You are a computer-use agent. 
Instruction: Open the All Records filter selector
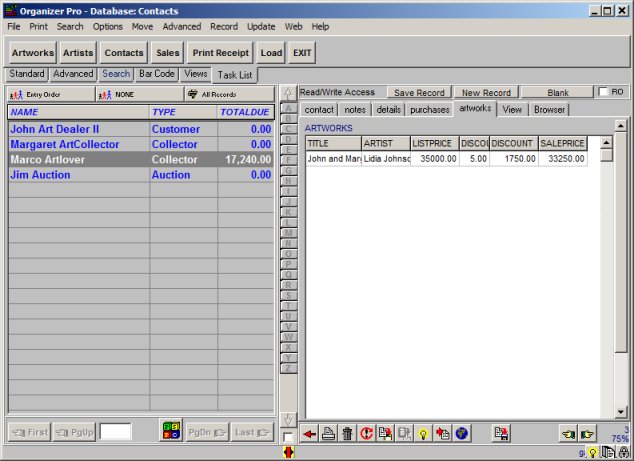(230, 95)
